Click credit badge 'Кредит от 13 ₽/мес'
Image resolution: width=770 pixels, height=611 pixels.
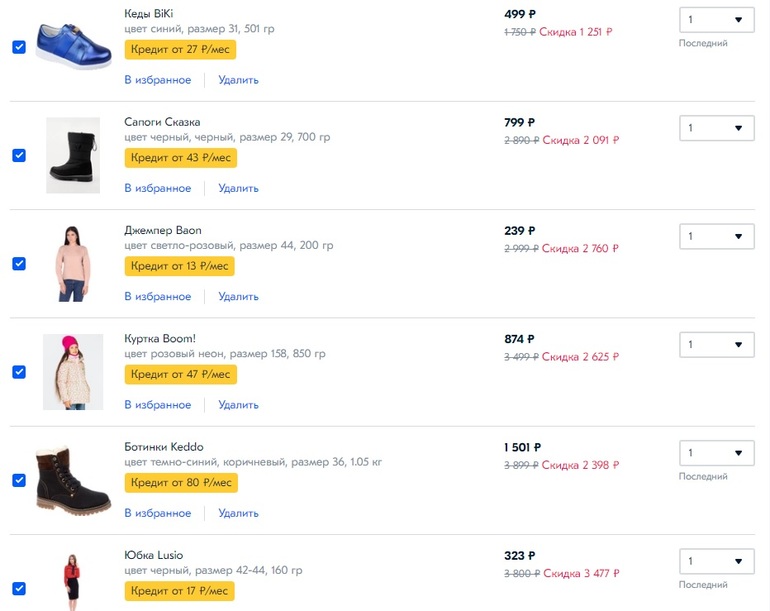180,266
